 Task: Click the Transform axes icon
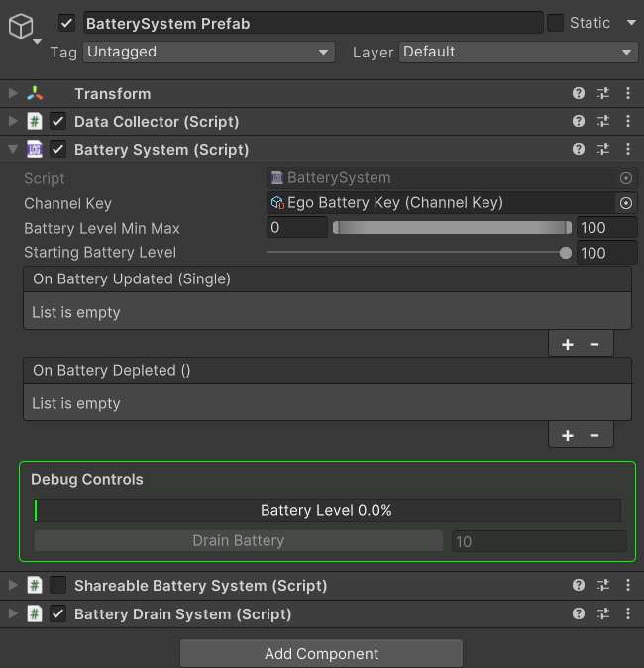[x=35, y=93]
